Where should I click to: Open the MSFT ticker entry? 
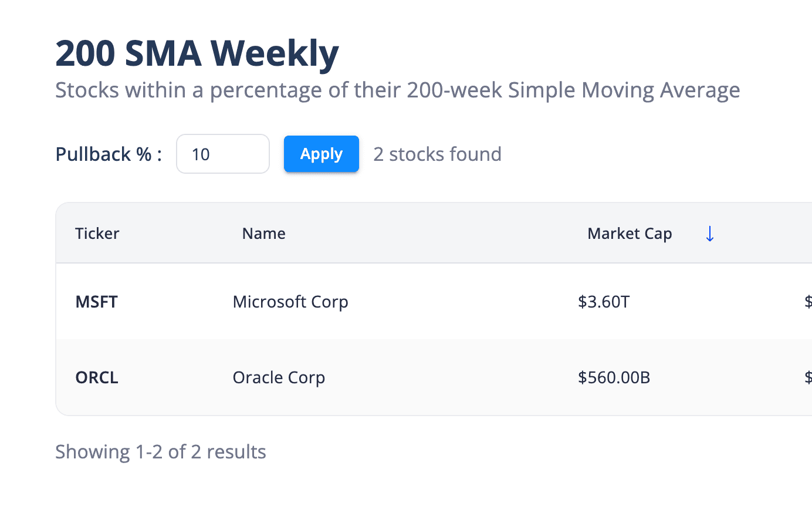point(96,302)
